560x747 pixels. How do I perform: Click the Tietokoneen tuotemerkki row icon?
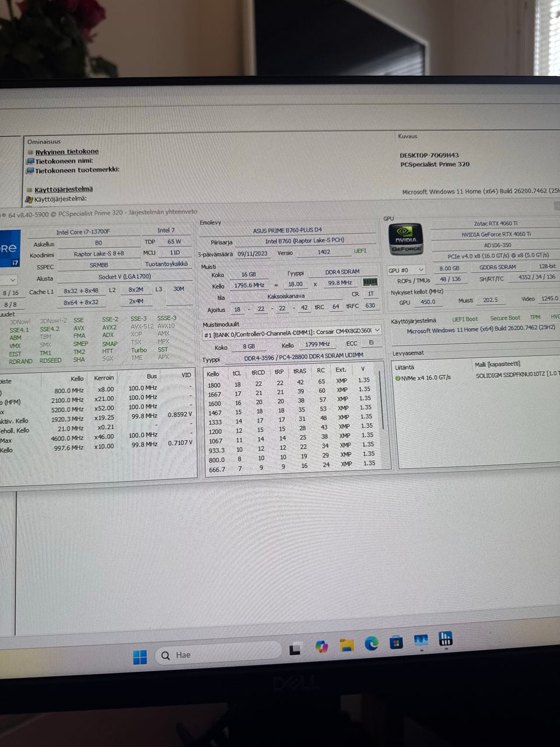[x=30, y=170]
